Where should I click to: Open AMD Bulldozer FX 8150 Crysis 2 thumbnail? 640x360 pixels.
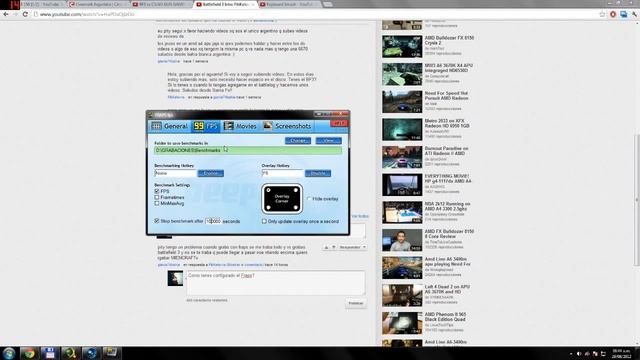402,46
